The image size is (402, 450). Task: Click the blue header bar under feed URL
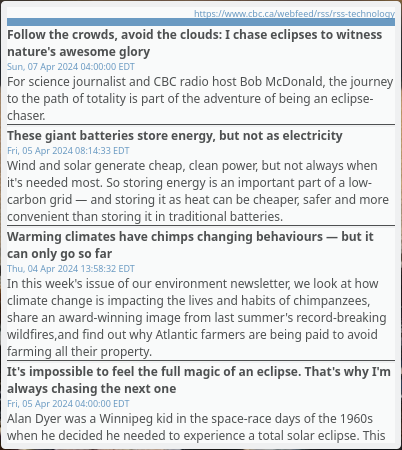click(x=201, y=22)
